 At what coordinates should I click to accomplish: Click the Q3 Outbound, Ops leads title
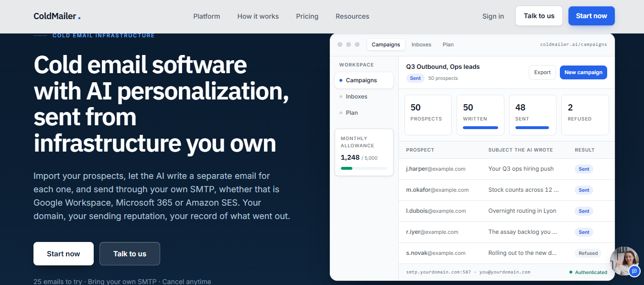pyautogui.click(x=443, y=67)
